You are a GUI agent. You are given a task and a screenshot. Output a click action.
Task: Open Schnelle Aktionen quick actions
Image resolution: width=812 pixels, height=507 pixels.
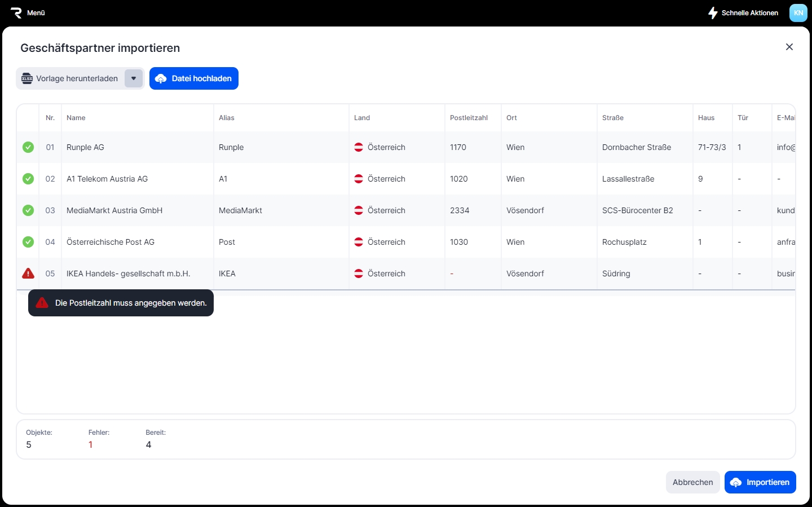pos(743,12)
